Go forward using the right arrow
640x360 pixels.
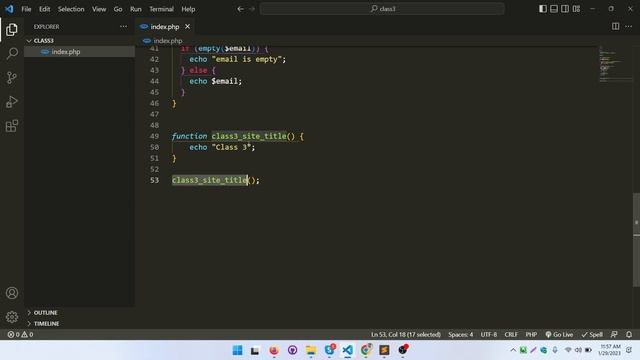252,9
